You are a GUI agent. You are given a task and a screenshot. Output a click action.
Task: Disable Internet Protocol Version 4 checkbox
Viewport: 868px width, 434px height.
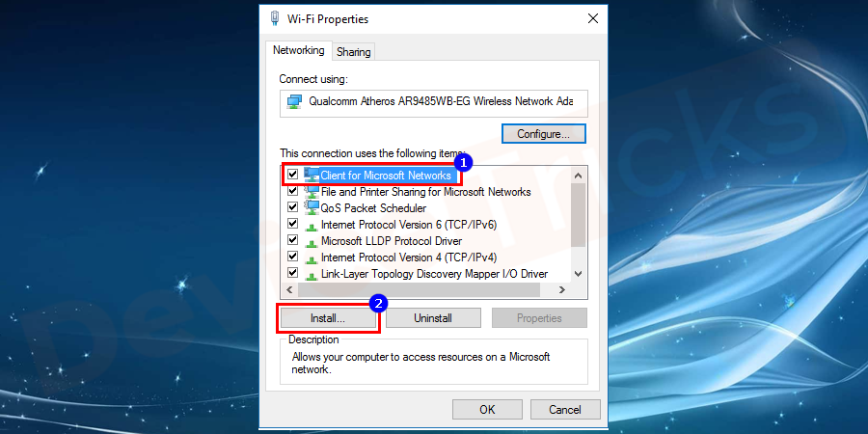pyautogui.click(x=293, y=257)
